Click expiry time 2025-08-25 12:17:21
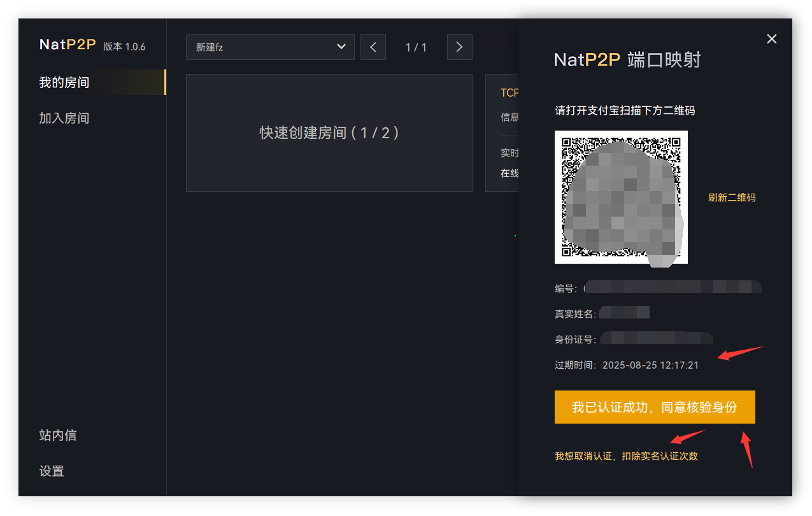 coord(650,365)
